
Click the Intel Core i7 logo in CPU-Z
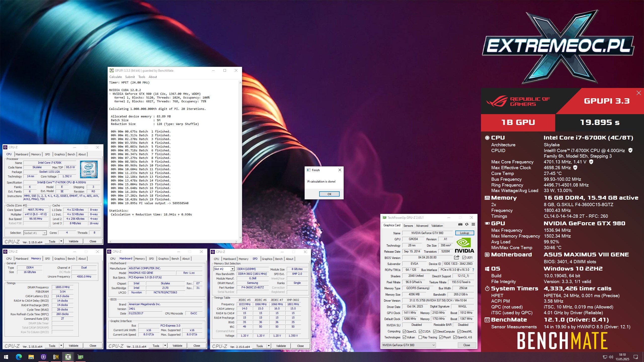point(89,169)
